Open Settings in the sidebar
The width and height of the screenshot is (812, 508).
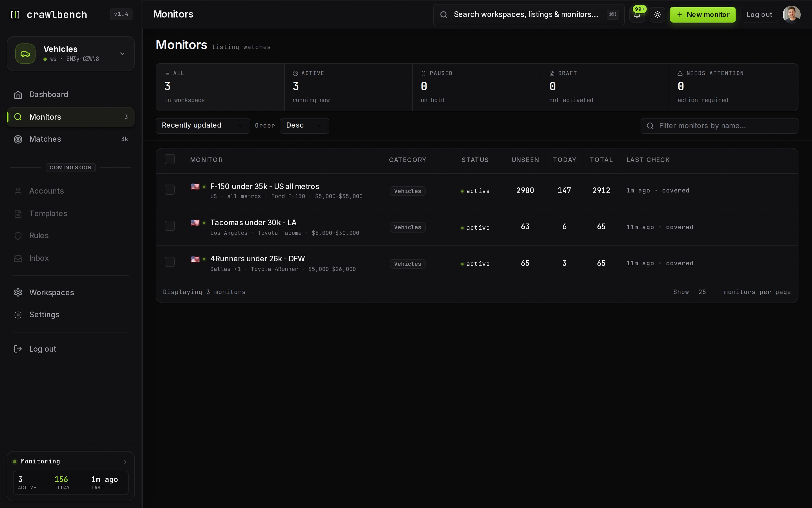coord(71,315)
